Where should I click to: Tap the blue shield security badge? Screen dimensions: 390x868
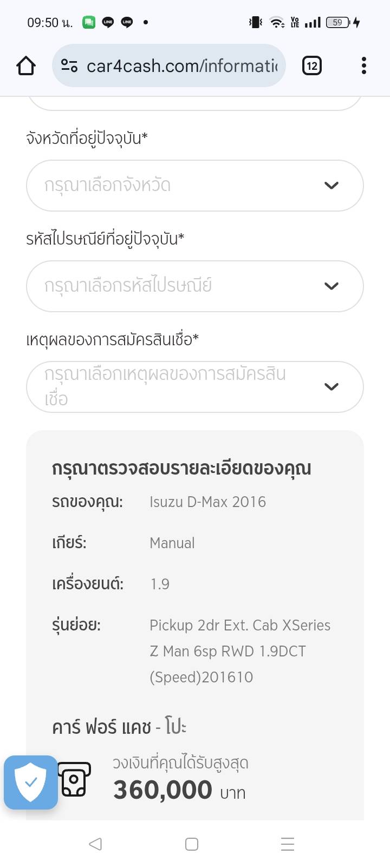[31, 782]
